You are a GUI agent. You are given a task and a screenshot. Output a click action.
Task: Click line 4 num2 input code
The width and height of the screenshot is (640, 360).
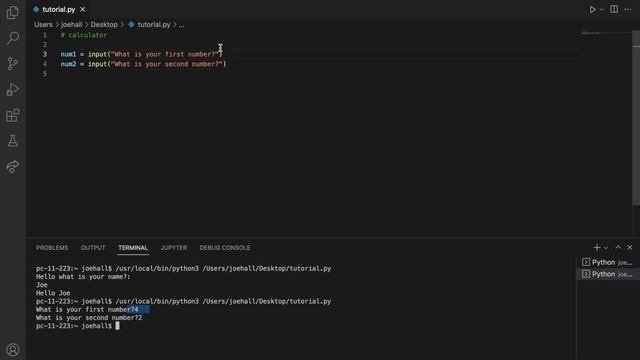(x=143, y=64)
